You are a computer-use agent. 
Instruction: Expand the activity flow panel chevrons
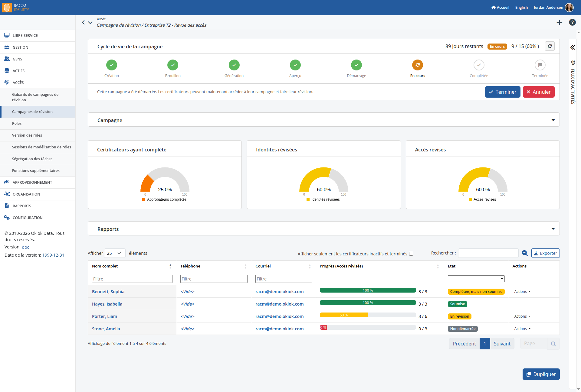pos(573,47)
